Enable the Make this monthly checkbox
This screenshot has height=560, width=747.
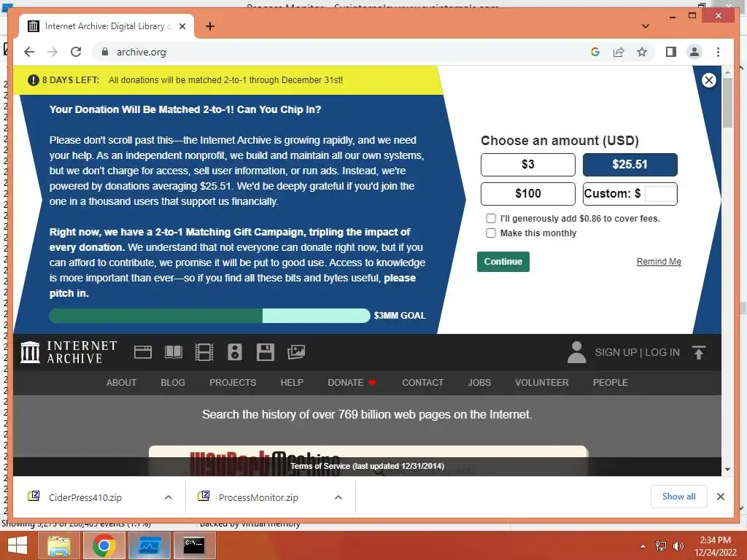[491, 233]
